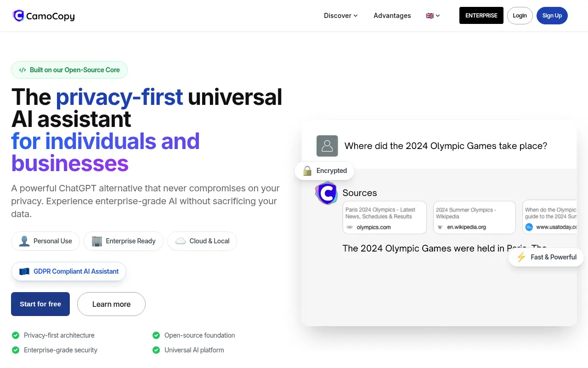The height and width of the screenshot is (368, 588).
Task: Click the Sign Up button
Action: coord(552,16)
